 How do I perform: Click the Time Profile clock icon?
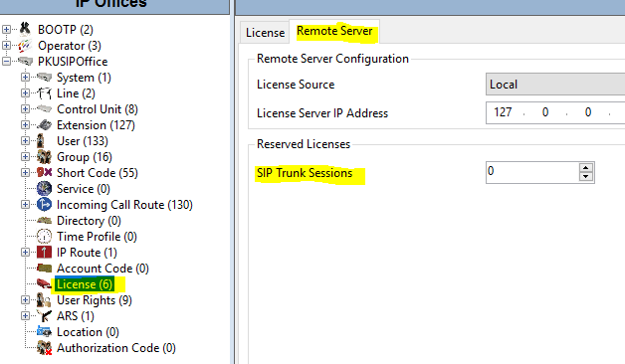pos(44,237)
